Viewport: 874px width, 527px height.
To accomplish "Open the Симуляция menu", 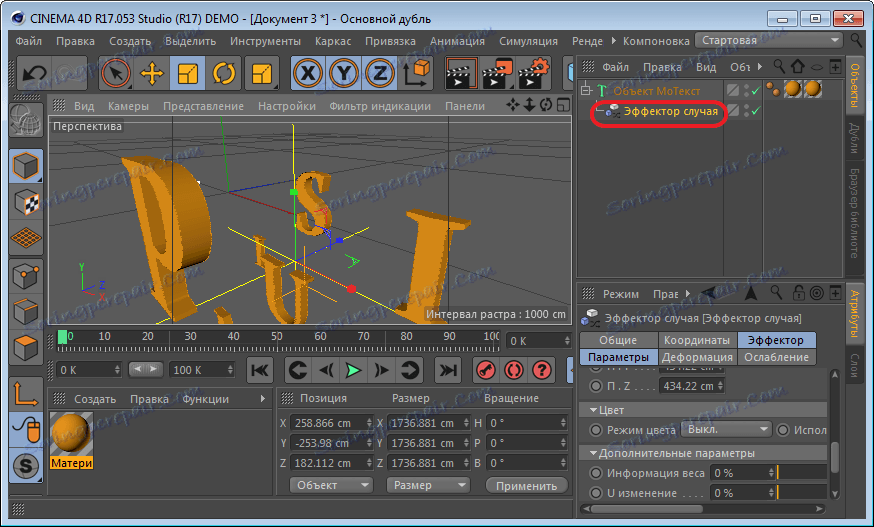I will click(529, 41).
